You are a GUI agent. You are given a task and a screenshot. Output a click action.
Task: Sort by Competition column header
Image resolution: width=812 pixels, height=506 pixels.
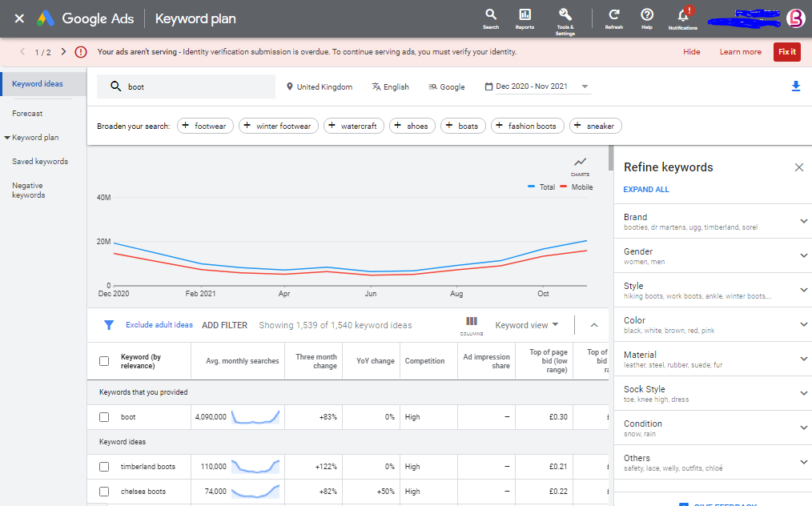coord(424,361)
